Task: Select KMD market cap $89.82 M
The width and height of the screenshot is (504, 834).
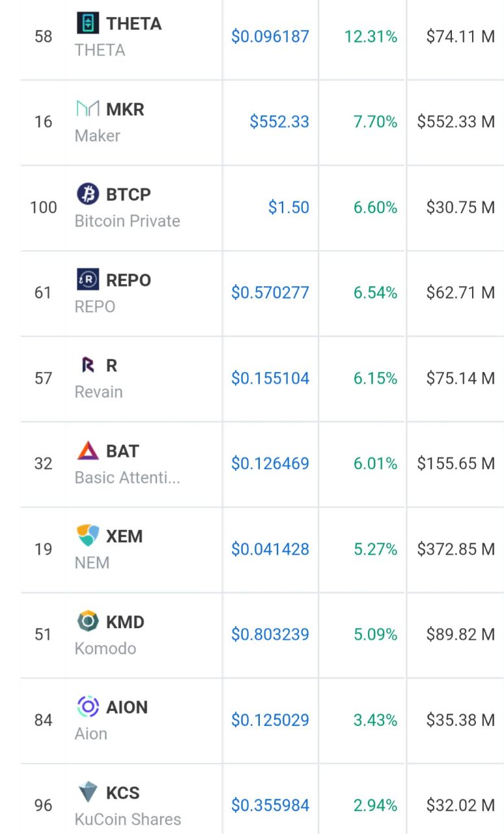Action: point(460,635)
